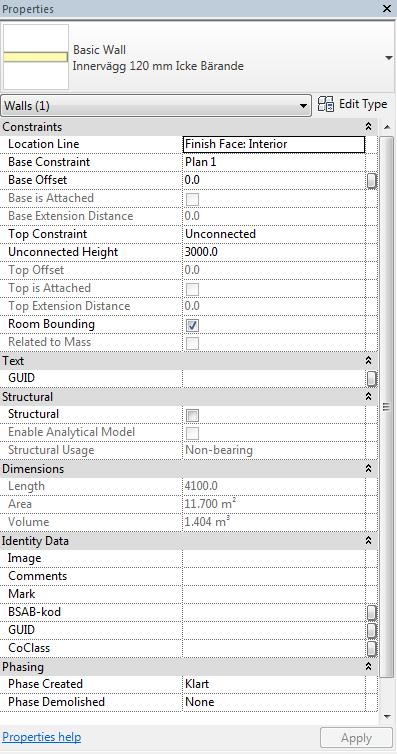Click the Identity Data GUID associate button
The height and width of the screenshot is (754, 397).
372,630
